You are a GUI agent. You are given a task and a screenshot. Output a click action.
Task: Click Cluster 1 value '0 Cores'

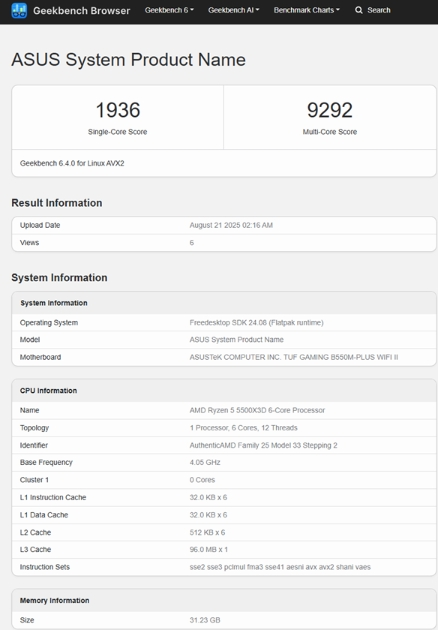point(202,480)
